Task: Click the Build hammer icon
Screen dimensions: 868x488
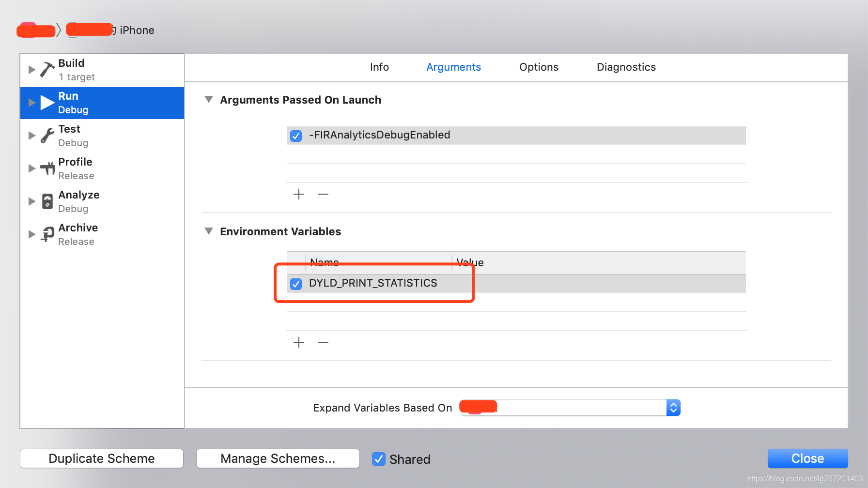Action: tap(47, 70)
